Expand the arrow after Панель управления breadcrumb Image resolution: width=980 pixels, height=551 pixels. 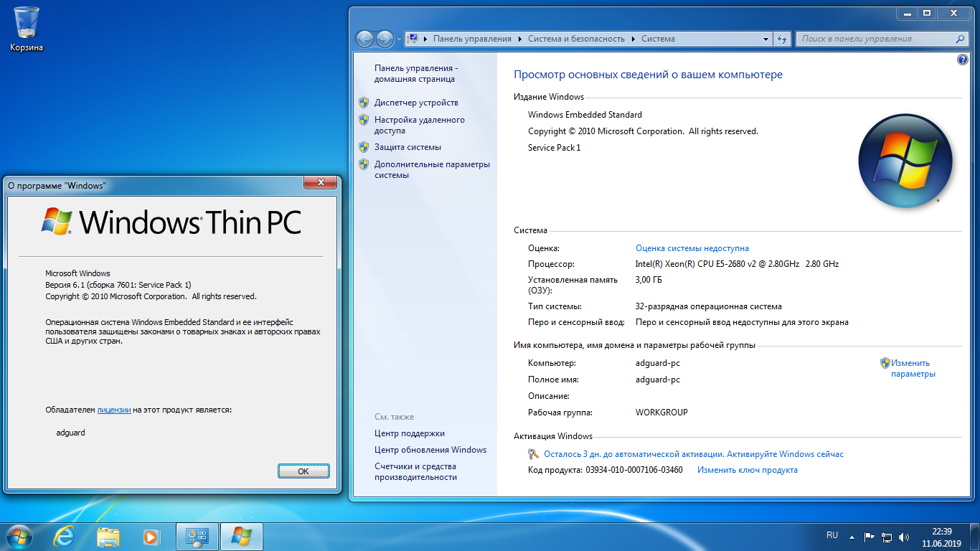point(520,39)
